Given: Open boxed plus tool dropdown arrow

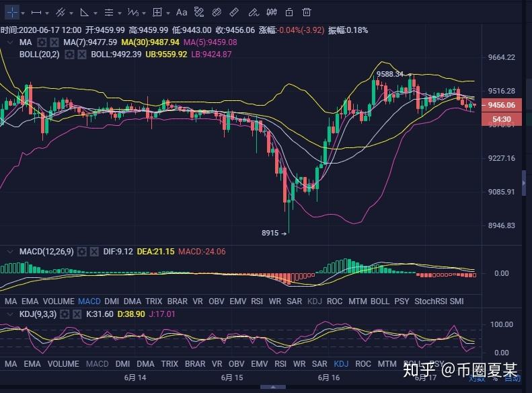Looking at the screenshot, I should tap(168, 13).
